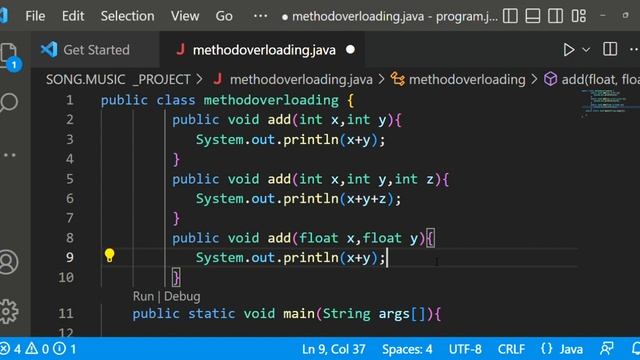The image size is (640, 360).
Task: Click info count in status bar
Action: pyautogui.click(x=64, y=349)
